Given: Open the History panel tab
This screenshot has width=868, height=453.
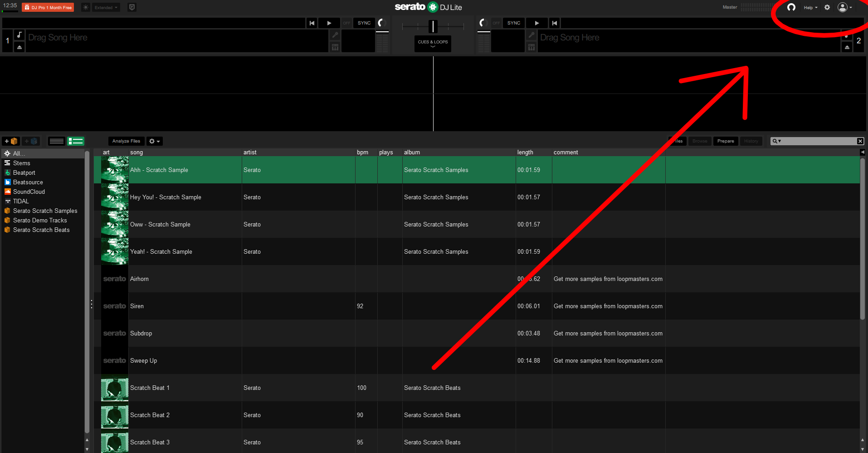Looking at the screenshot, I should (751, 141).
